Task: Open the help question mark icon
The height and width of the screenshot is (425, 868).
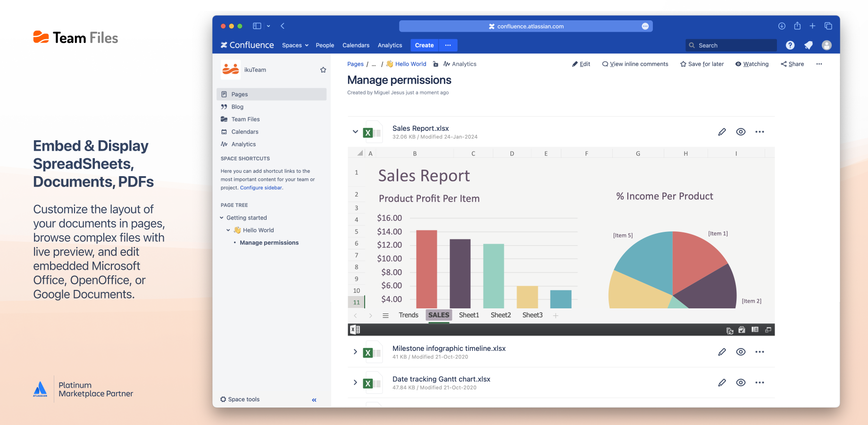Action: coord(790,45)
